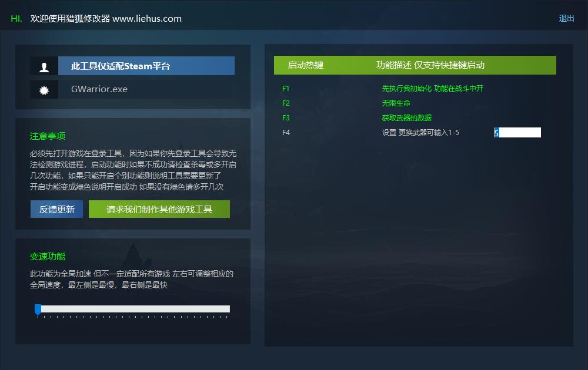This screenshot has height=370, width=588.
Task: Select the 此工具仅适配Steam平台 banner
Action: coord(146,66)
